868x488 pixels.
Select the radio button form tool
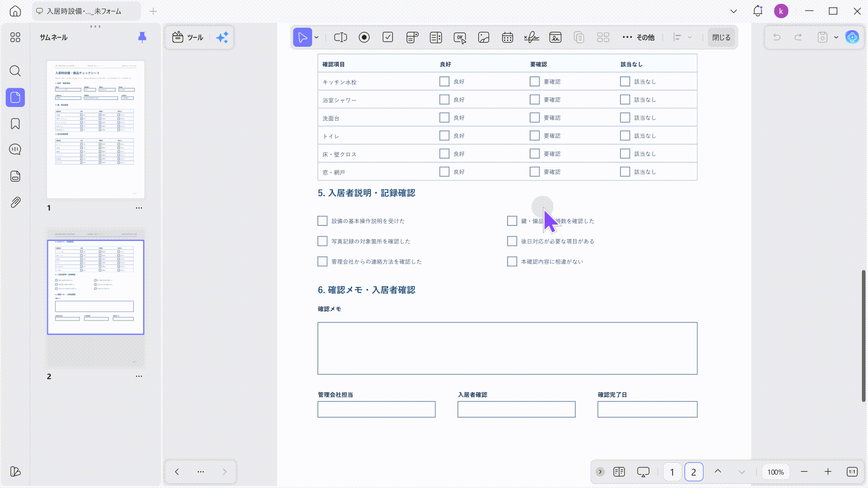364,37
